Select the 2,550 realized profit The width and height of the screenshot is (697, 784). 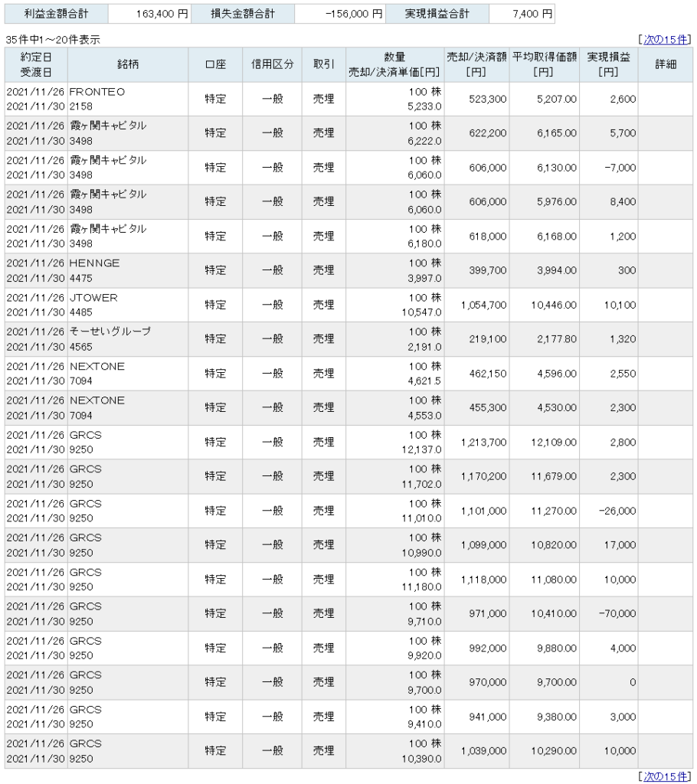(623, 374)
